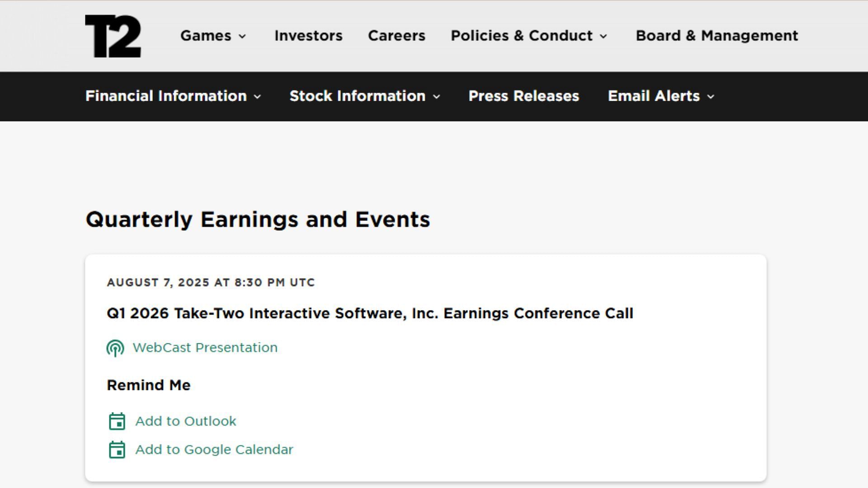Image resolution: width=868 pixels, height=488 pixels.
Task: Expand the Email Alerts chevron
Action: tap(711, 96)
